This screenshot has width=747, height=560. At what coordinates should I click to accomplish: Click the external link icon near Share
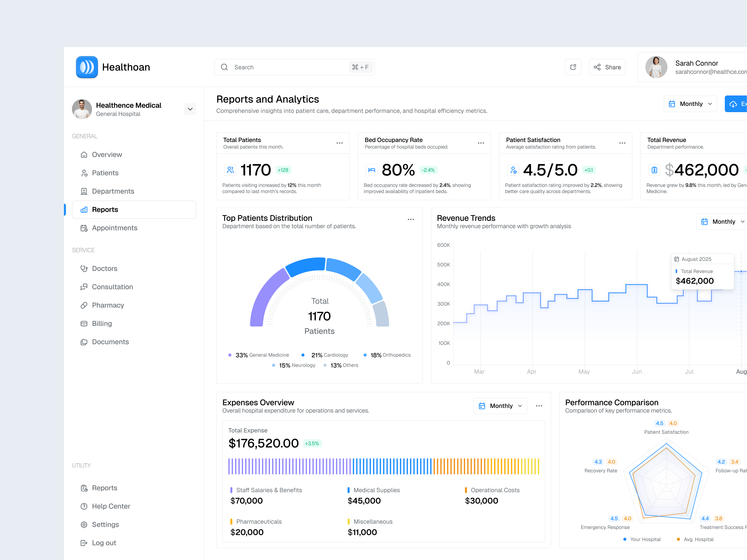click(573, 67)
